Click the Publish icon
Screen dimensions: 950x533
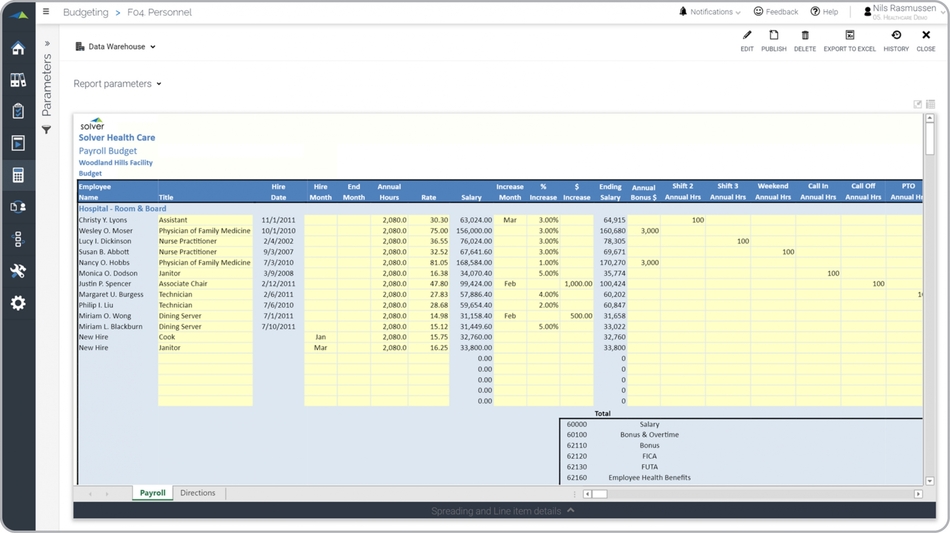click(x=773, y=40)
